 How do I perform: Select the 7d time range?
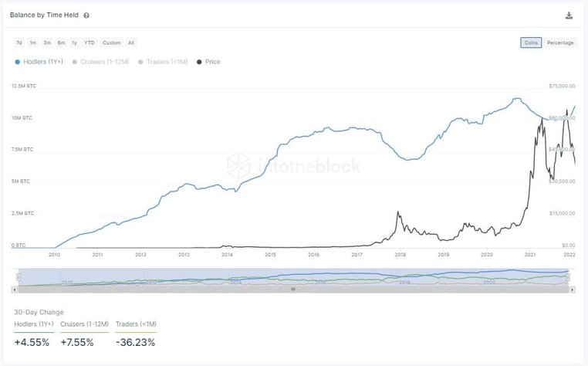(x=19, y=43)
